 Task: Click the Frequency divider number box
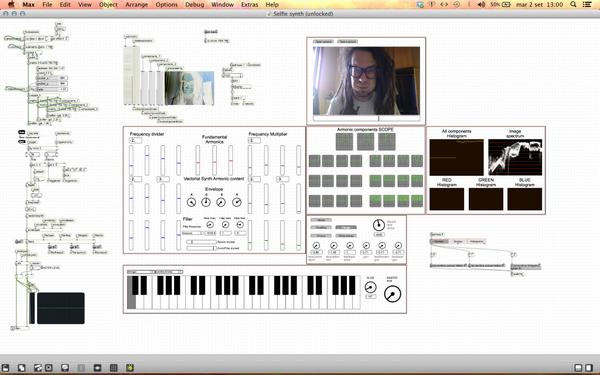[x=135, y=140]
